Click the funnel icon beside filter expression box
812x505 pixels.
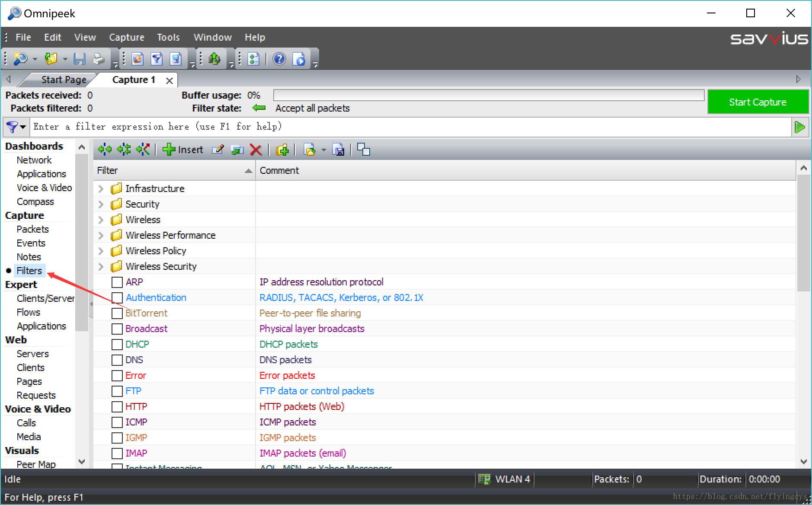tap(13, 127)
